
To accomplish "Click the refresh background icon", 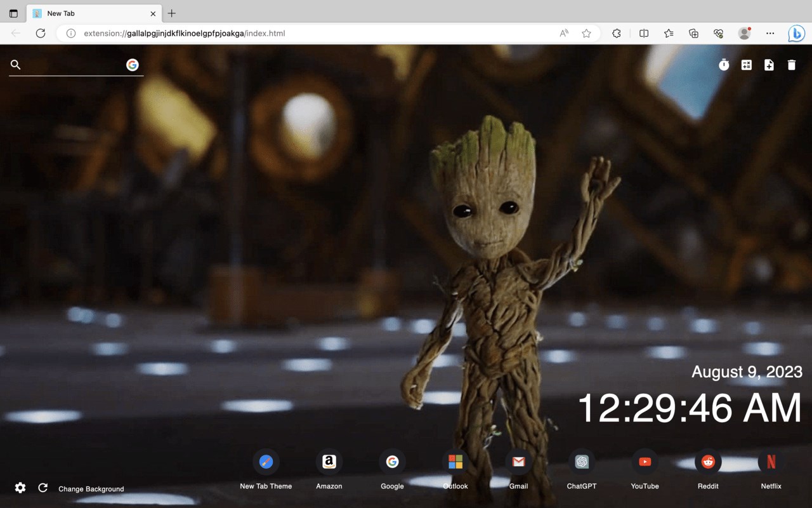I will [x=43, y=488].
